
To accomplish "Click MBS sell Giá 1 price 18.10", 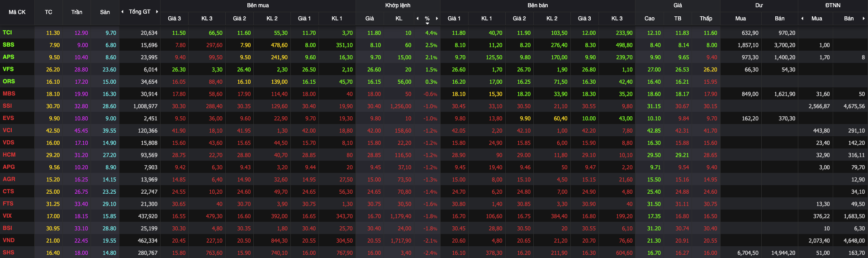I will click(x=459, y=94).
